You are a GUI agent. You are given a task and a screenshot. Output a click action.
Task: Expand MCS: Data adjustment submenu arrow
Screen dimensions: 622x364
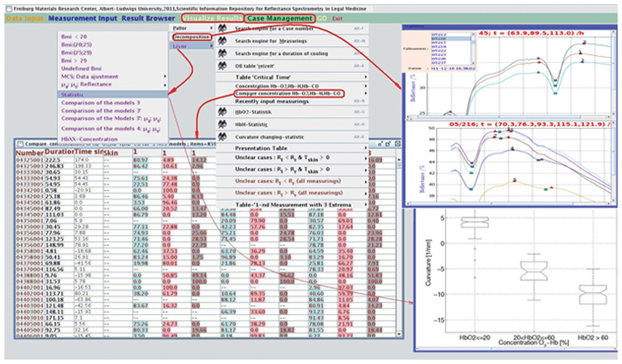[x=165, y=76]
